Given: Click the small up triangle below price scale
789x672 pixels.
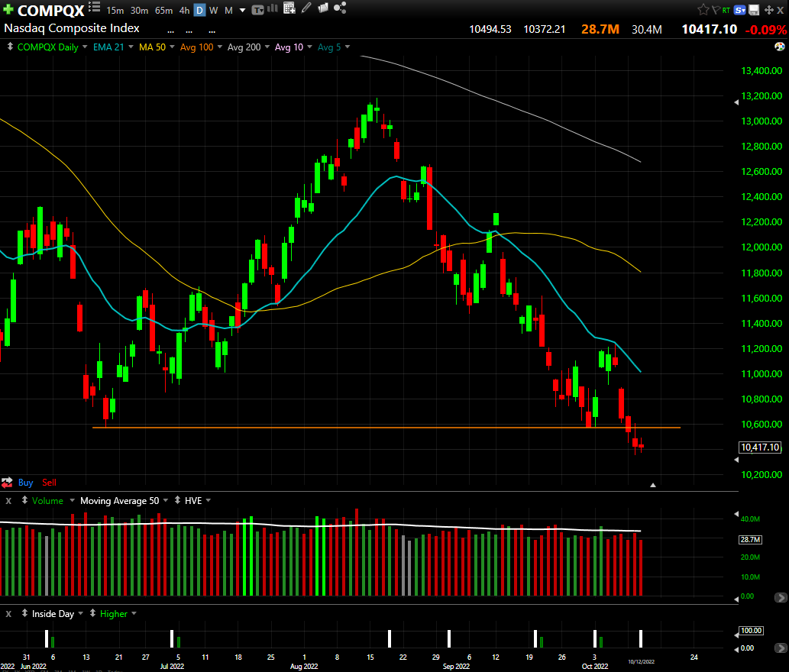Looking at the screenshot, I should coord(652,485).
